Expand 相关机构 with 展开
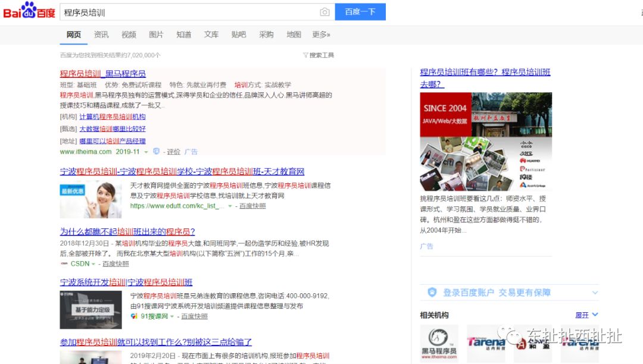The image size is (643, 364). 586,315
